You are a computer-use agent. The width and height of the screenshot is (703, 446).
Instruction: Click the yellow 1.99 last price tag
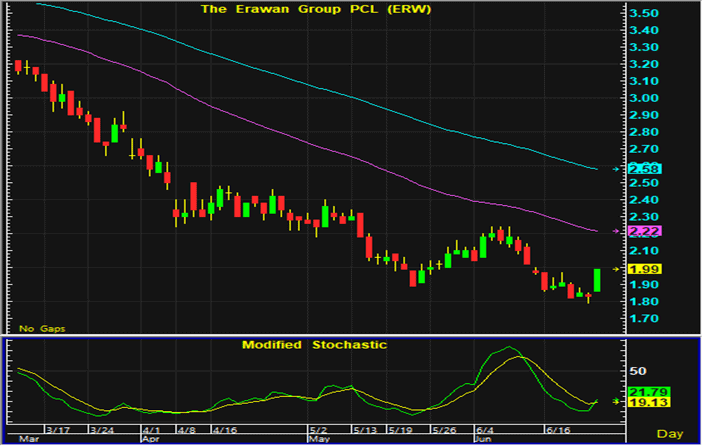636,269
